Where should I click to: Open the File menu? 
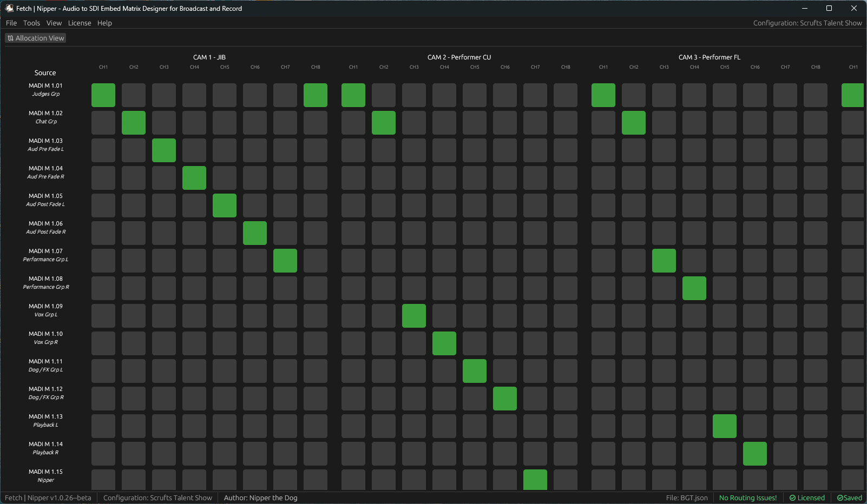11,23
